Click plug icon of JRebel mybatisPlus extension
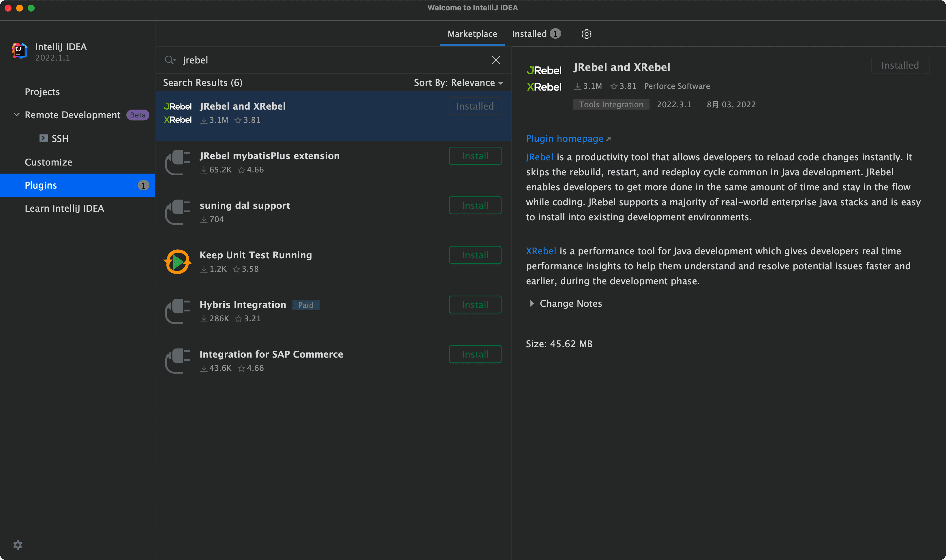946x560 pixels. [178, 163]
